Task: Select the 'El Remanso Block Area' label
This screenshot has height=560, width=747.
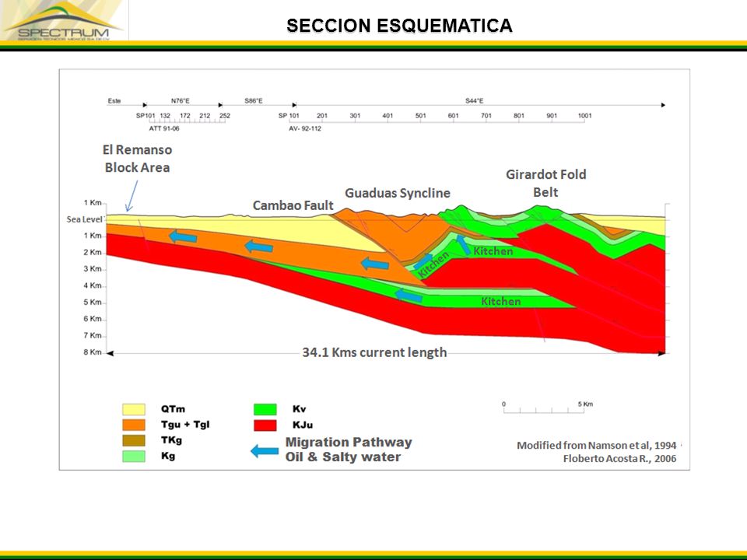Action: click(x=137, y=158)
